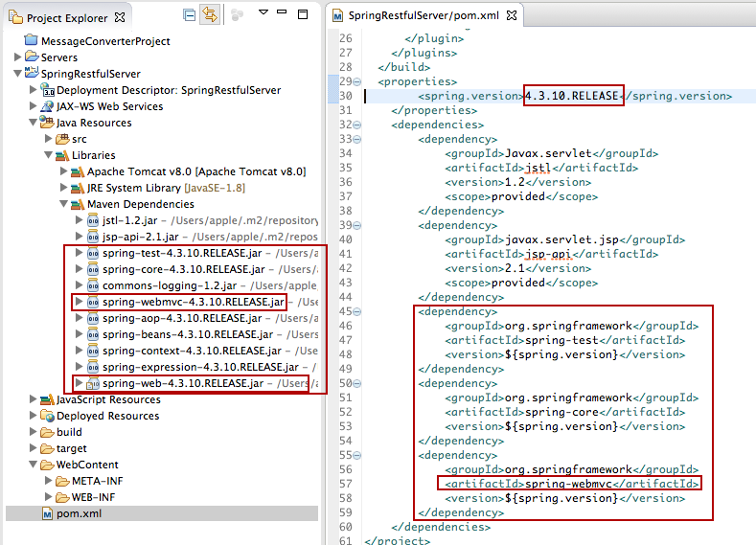Fold the dependencies element at line 32
This screenshot has height=545, width=756.
pos(357,125)
